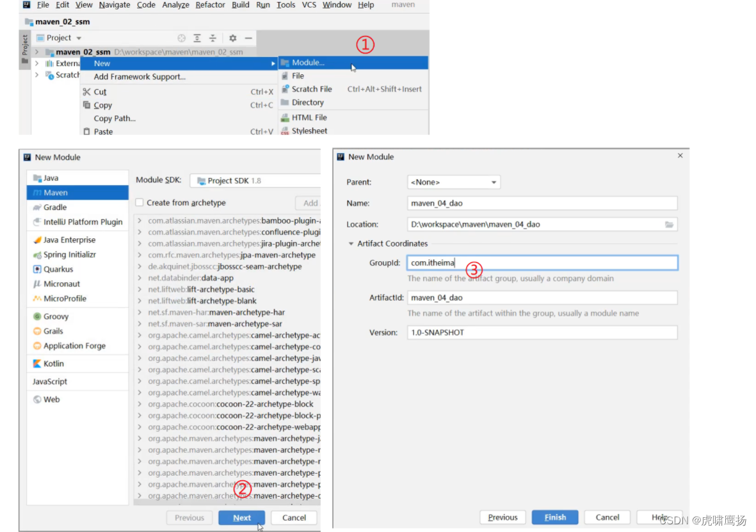Open the Parent dropdown showing None

(x=454, y=182)
